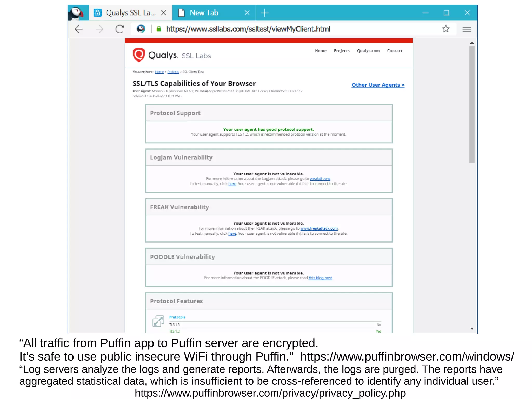
Task: Click the 'FREAK Vulnerability' heading
Action: [x=179, y=207]
